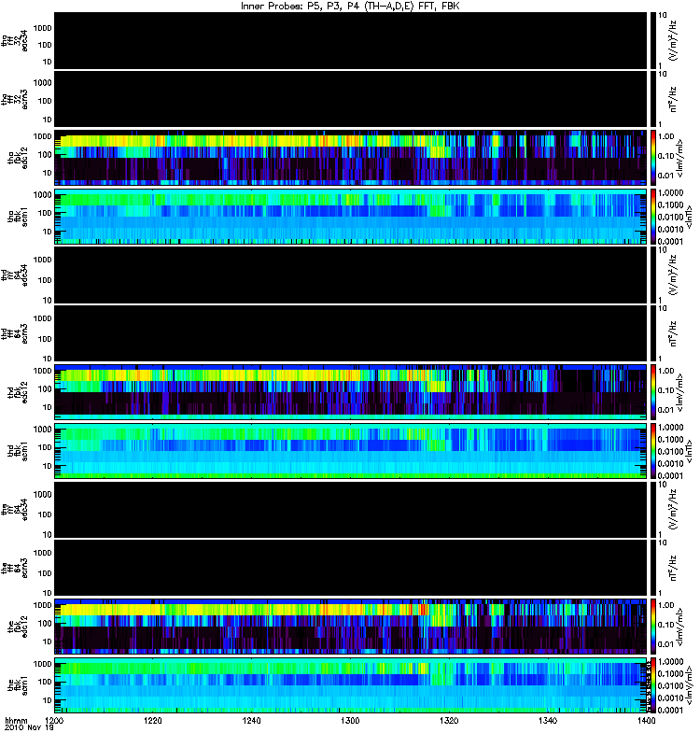
Task: Click the rainbow color bar beside tha fbk edc12
Action: (652, 157)
